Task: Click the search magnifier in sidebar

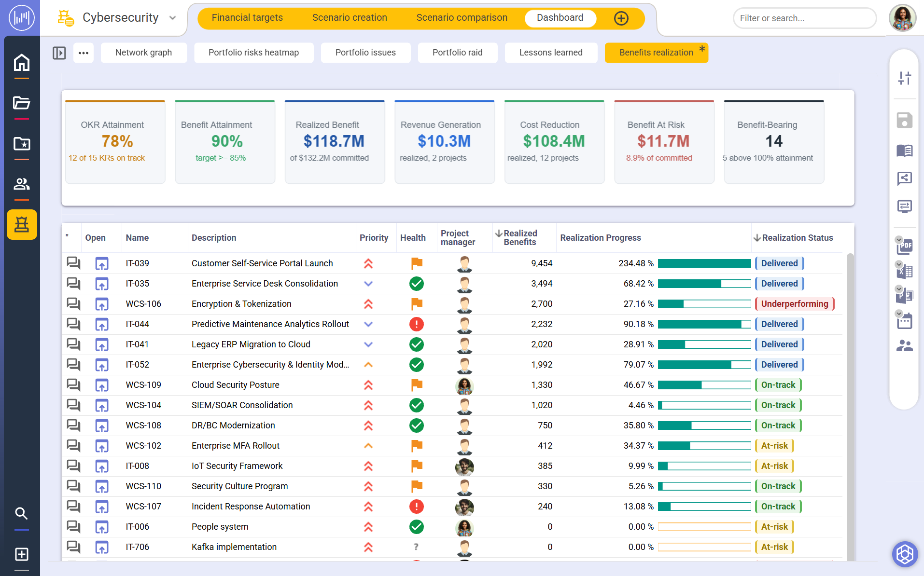Action: click(21, 513)
